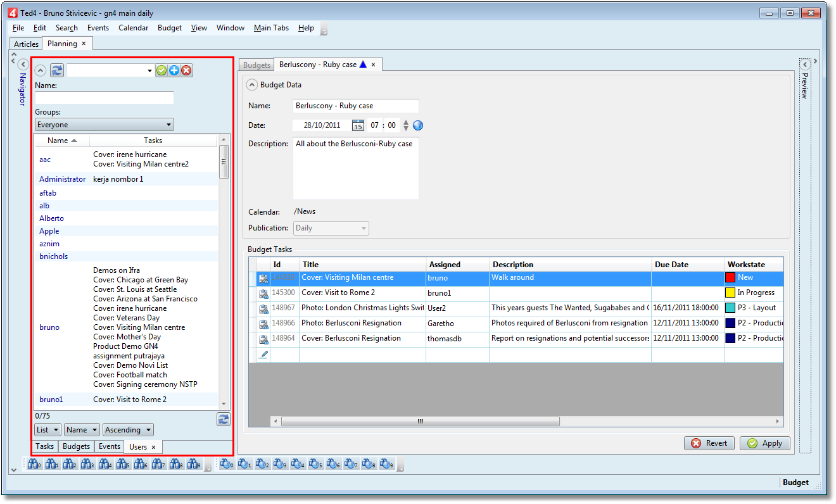This screenshot has height=504, width=836.
Task: Open the Name sort field dropdown
Action: point(82,430)
